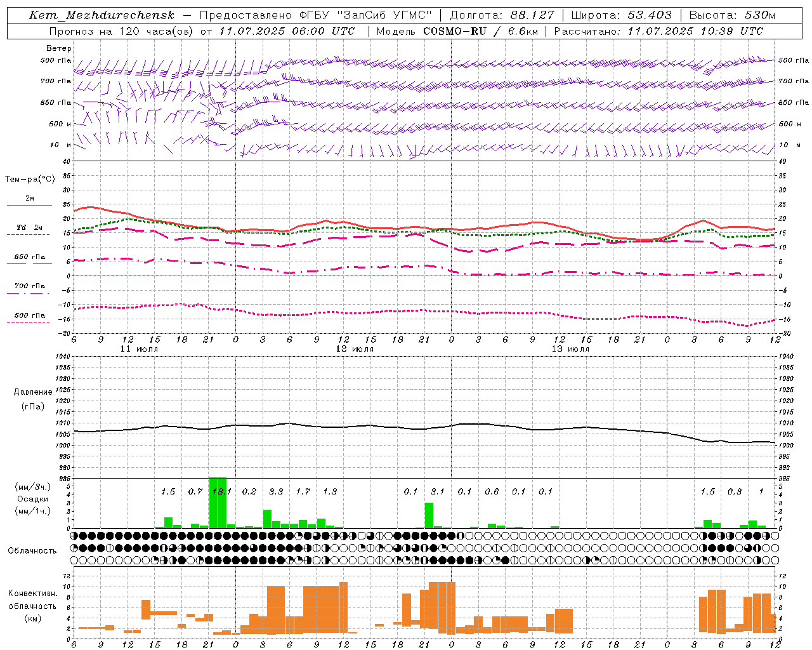Click the 12 июля date label
Screen dimensions: 812x650
(x=355, y=349)
